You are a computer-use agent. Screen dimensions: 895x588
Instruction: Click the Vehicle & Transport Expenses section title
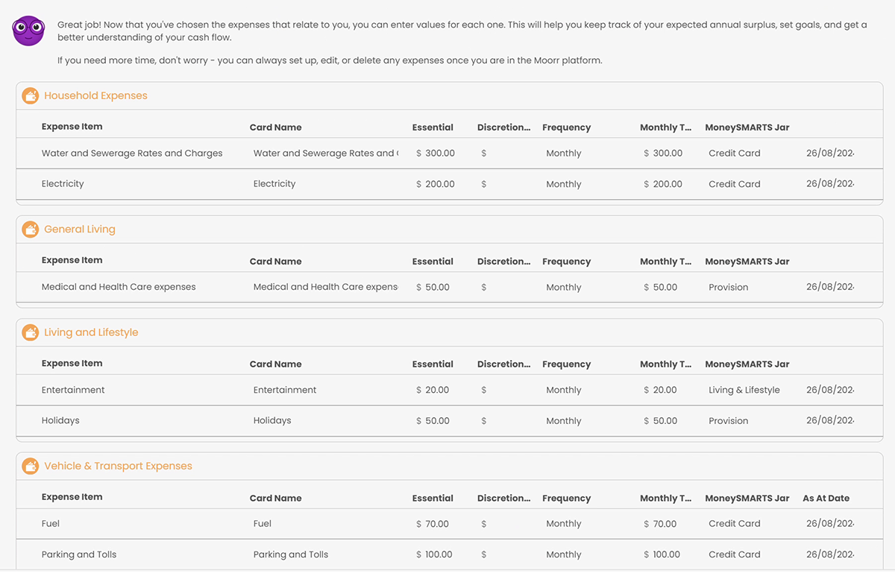118,467
